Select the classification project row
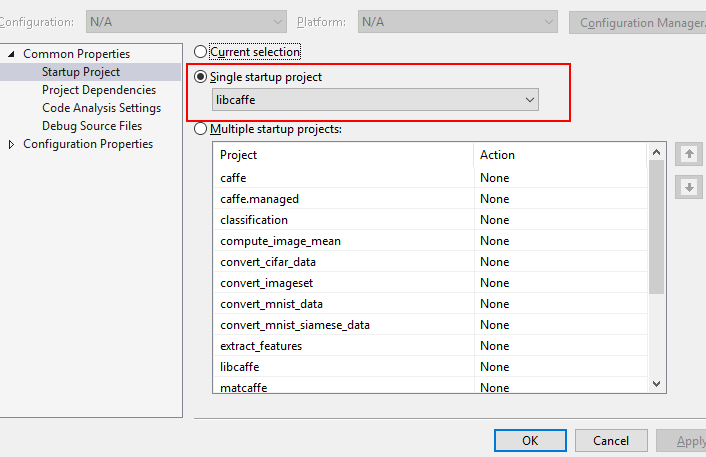The image size is (706, 457). pos(254,220)
